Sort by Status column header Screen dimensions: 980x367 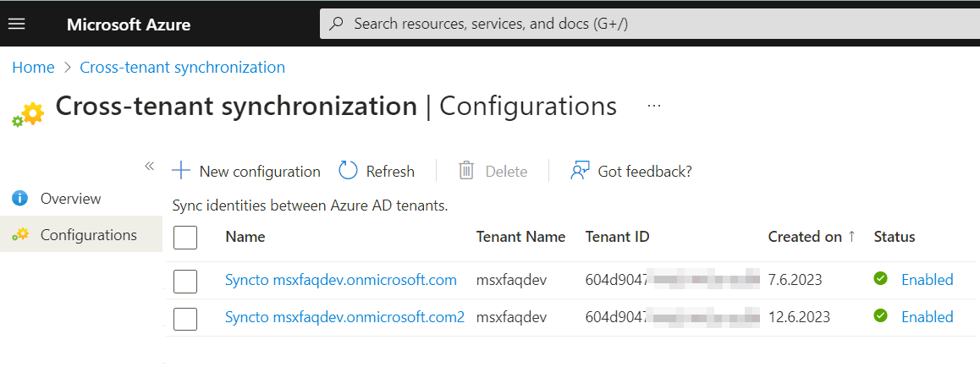coord(895,237)
